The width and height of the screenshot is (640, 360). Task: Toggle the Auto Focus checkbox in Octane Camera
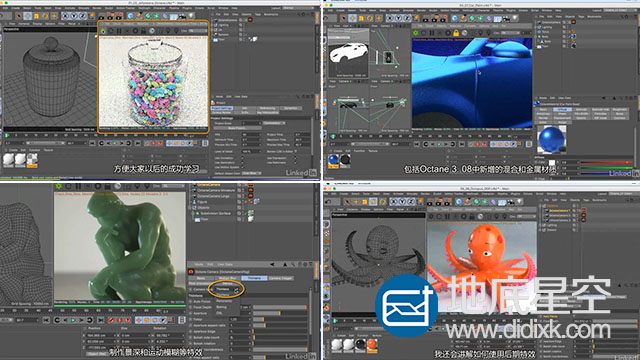(x=191, y=302)
